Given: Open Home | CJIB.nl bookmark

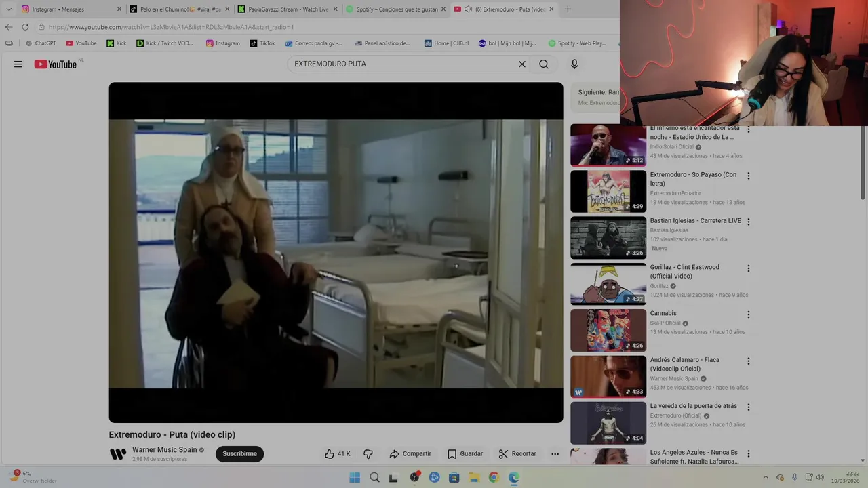Looking at the screenshot, I should click(x=446, y=43).
